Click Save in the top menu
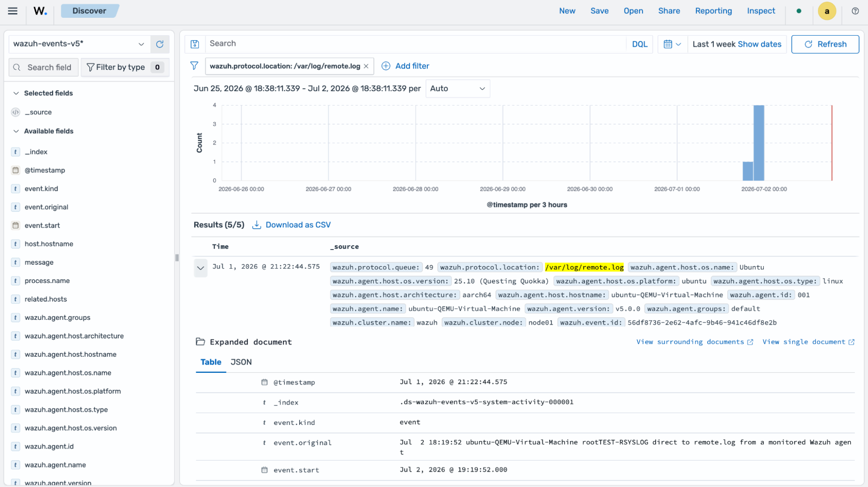The image size is (868, 487). 599,11
